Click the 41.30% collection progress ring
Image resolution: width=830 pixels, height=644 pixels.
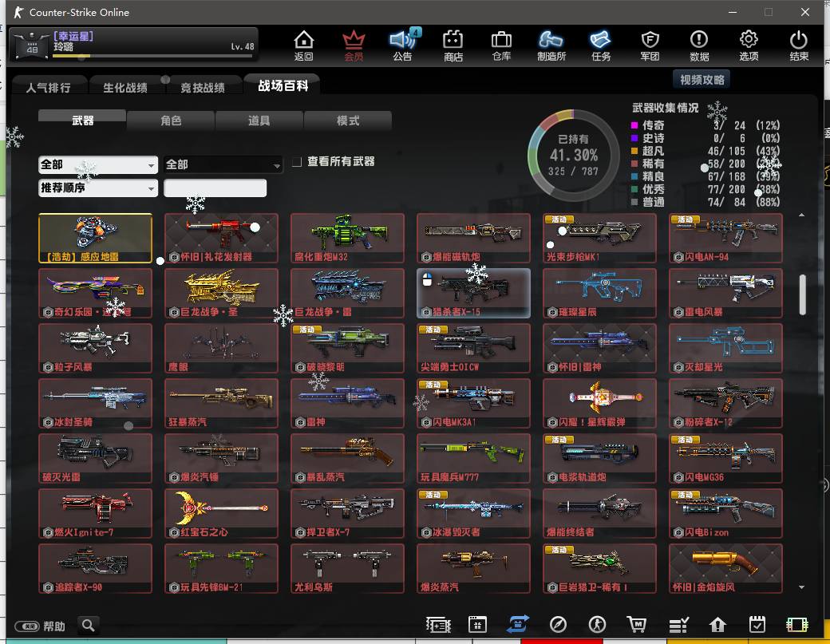[574, 155]
